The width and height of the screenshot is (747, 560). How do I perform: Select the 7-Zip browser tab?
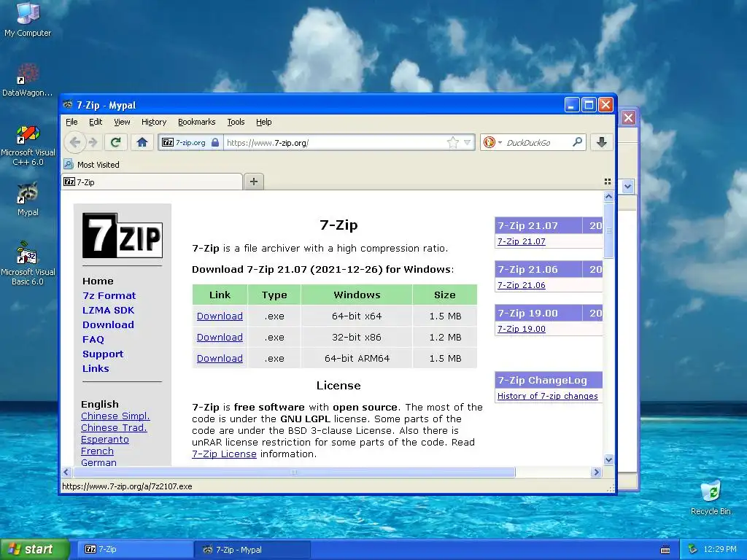click(x=152, y=182)
